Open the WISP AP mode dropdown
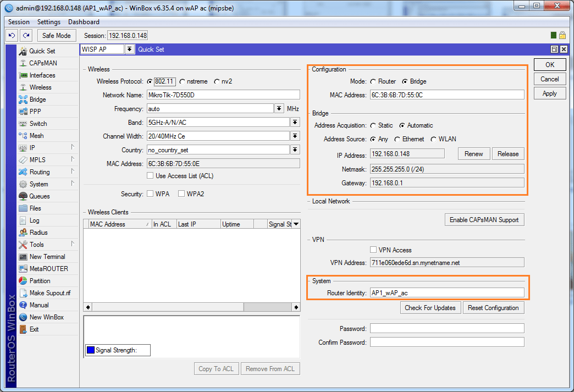Viewport: 574px width, 392px height. click(x=129, y=49)
